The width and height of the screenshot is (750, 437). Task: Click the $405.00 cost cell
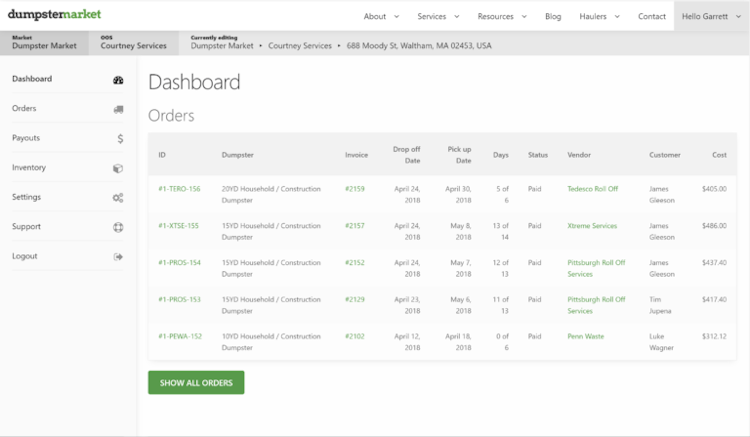click(x=714, y=189)
